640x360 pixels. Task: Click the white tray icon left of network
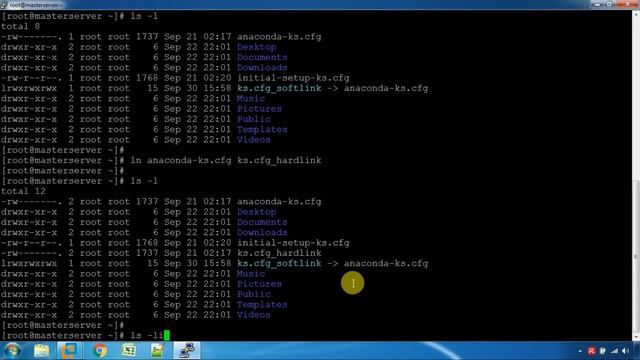(602, 351)
